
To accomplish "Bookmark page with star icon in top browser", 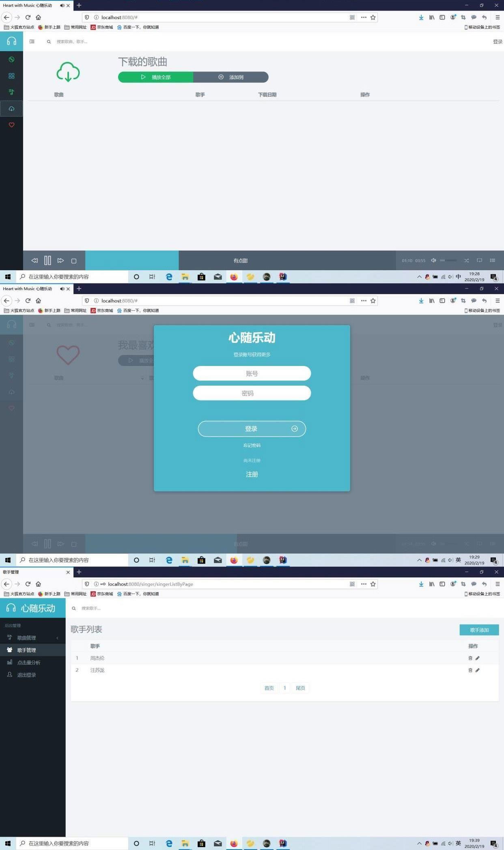I will [x=373, y=17].
